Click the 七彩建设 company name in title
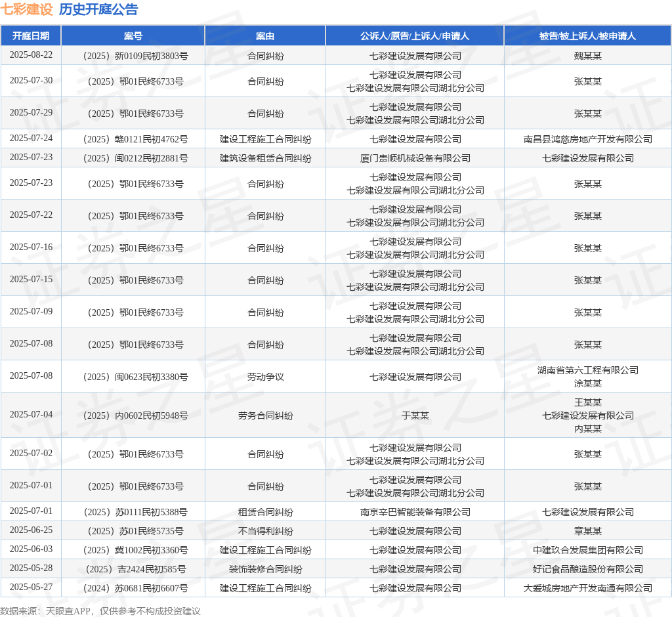 26,10
